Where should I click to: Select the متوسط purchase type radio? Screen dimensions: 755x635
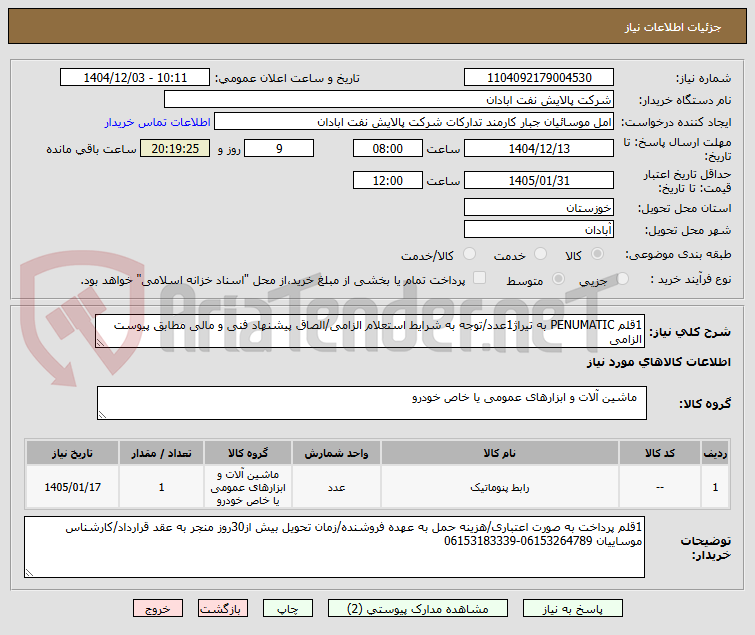558,279
